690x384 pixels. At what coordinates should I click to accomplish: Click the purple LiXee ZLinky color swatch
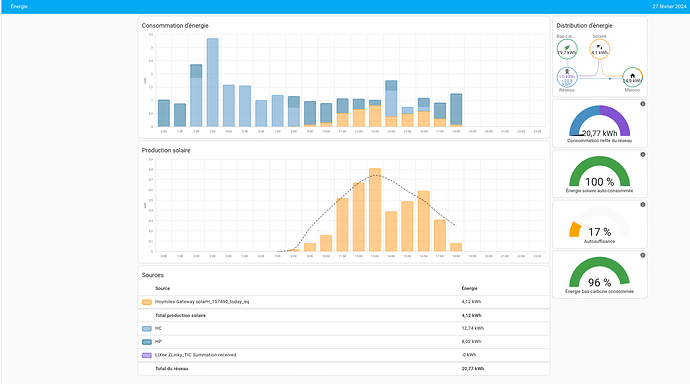(x=147, y=355)
